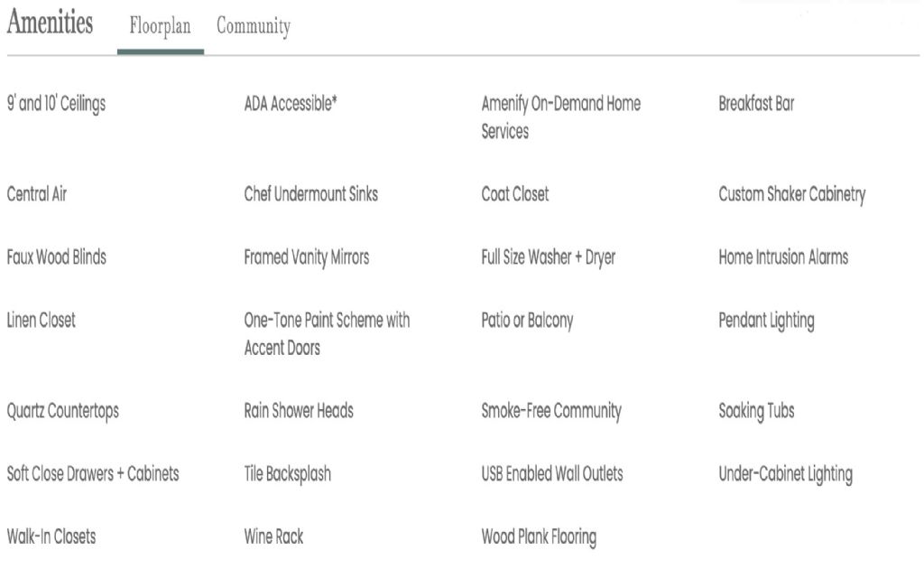The width and height of the screenshot is (924, 578).
Task: Select the ADA Accessible amenity text
Action: [291, 104]
